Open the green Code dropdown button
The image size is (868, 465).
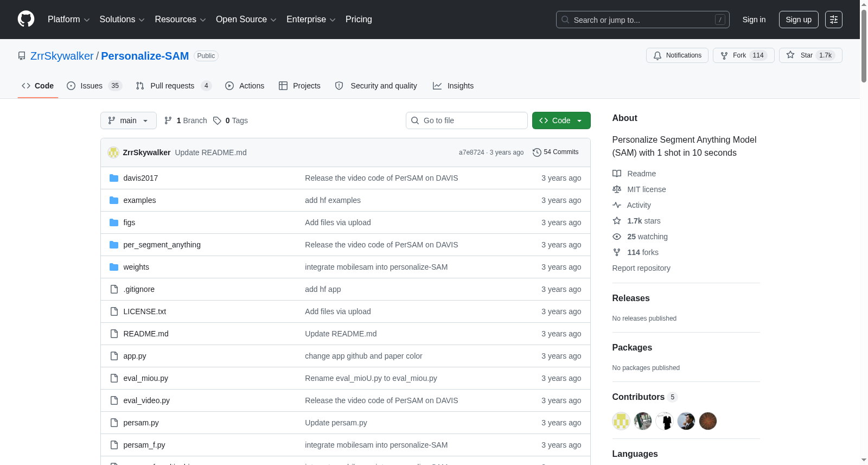pyautogui.click(x=561, y=120)
